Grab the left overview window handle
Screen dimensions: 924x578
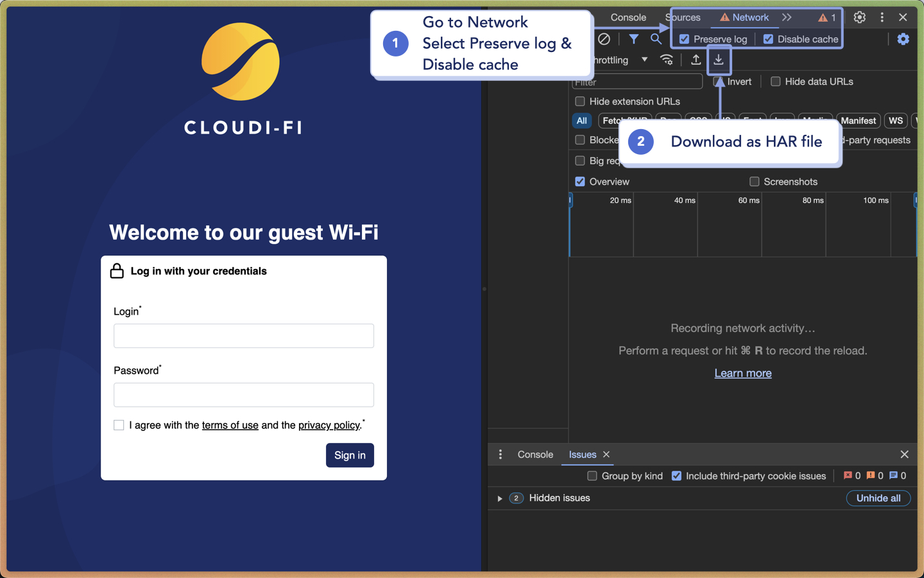click(570, 200)
